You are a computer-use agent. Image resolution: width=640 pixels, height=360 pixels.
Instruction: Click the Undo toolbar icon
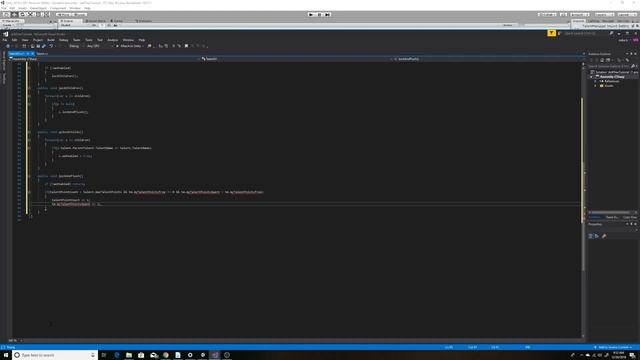pos(51,46)
